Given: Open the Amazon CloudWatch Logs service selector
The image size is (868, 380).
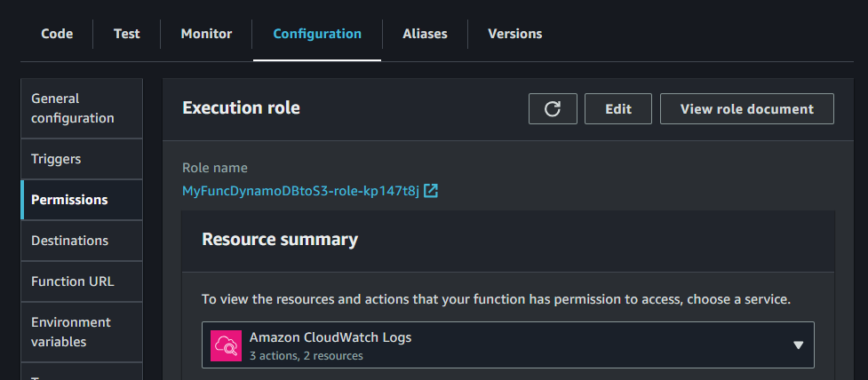Looking at the screenshot, I should click(x=507, y=345).
